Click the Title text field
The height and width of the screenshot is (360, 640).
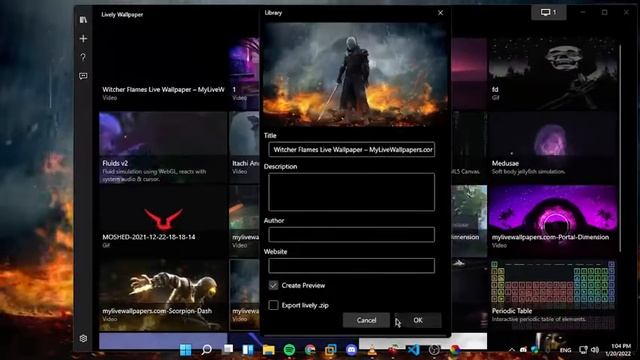click(x=351, y=150)
